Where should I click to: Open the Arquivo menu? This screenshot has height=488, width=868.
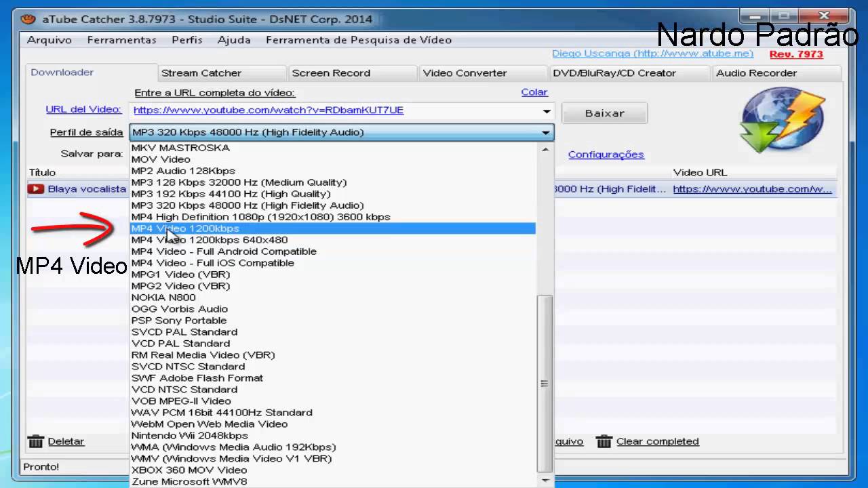[49, 40]
